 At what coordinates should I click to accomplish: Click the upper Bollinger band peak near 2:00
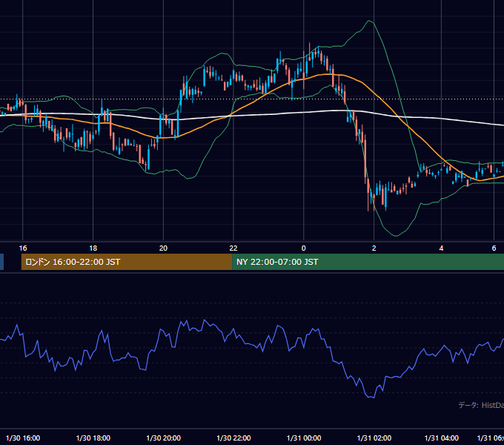[370, 21]
